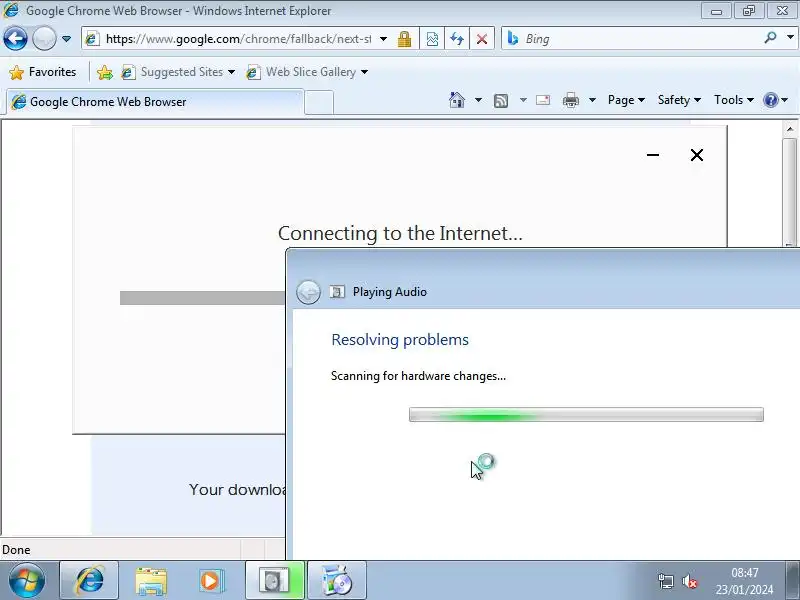Click back arrow in Playing Audio troubleshooter
This screenshot has width=800, height=600.
[x=308, y=292]
